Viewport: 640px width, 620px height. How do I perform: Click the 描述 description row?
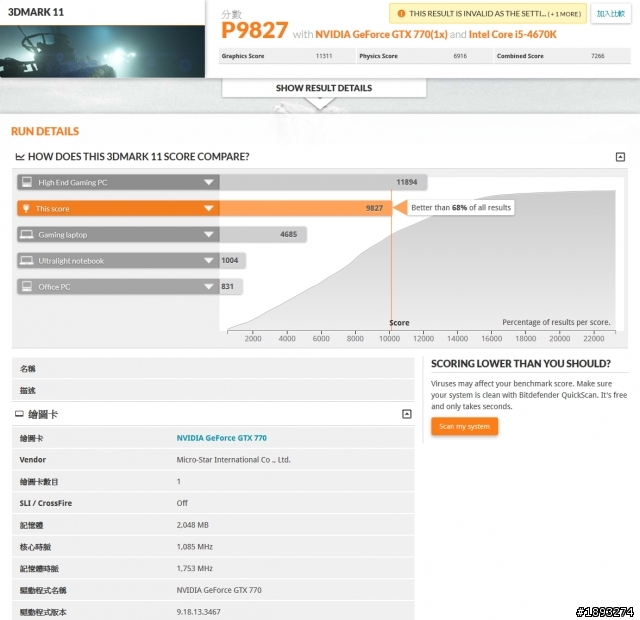pyautogui.click(x=213, y=390)
